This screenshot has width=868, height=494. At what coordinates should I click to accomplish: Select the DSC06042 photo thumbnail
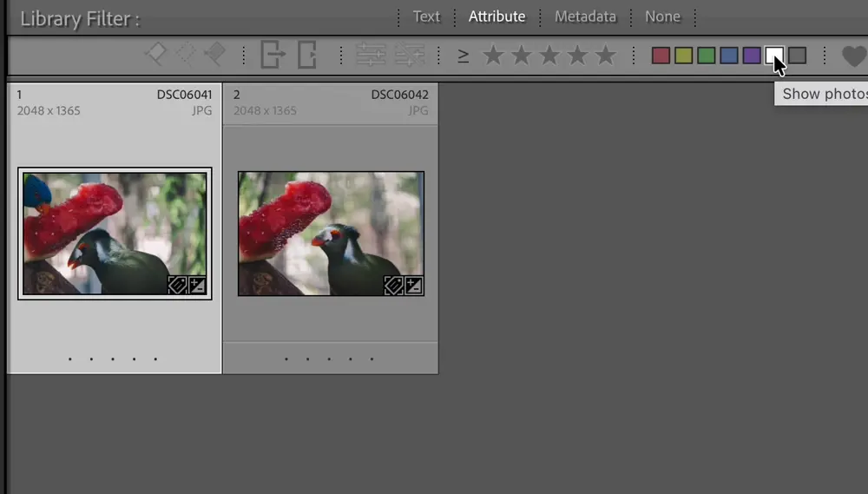[331, 234]
